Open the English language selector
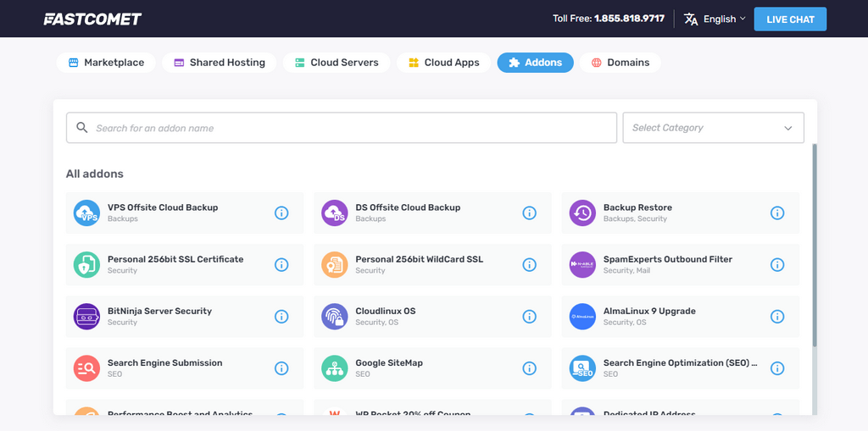Viewport: 868px width, 431px height. pyautogui.click(x=716, y=19)
